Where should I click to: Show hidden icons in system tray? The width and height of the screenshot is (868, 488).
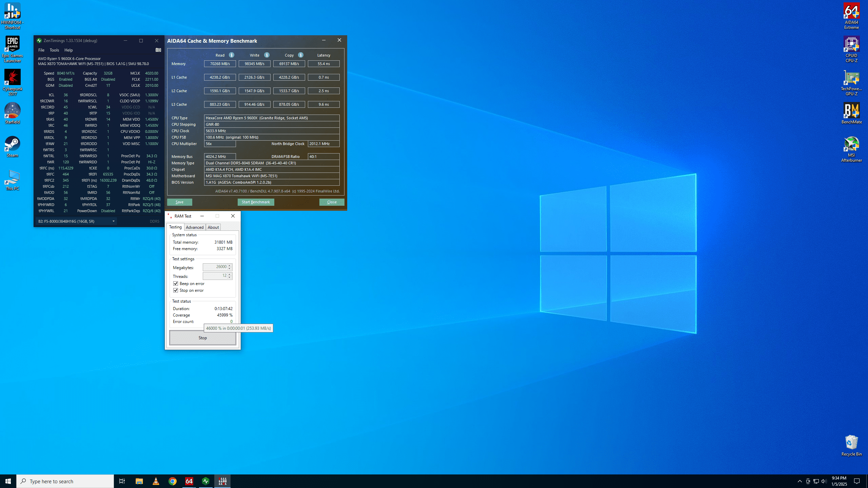coord(800,481)
